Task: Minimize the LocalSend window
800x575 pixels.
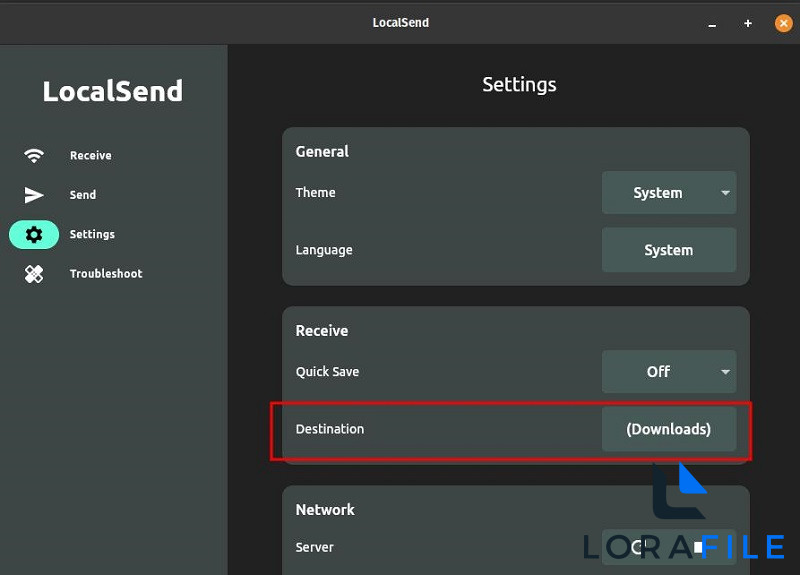Action: click(x=712, y=24)
